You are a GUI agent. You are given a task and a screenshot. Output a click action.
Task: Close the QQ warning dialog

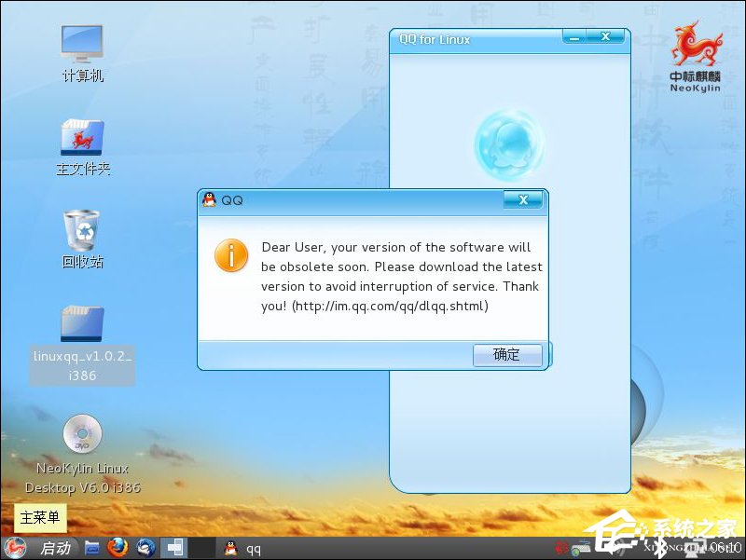click(523, 200)
